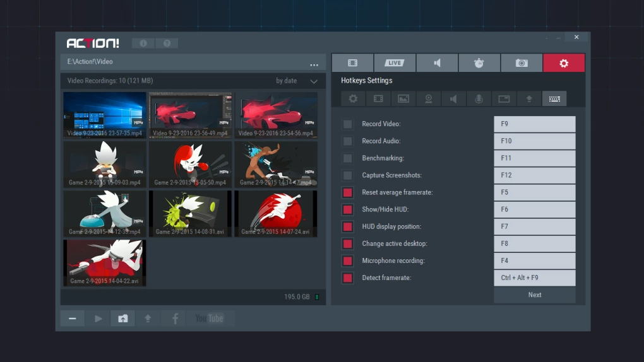
Task: Select the webcam settings icon
Action: point(429,99)
